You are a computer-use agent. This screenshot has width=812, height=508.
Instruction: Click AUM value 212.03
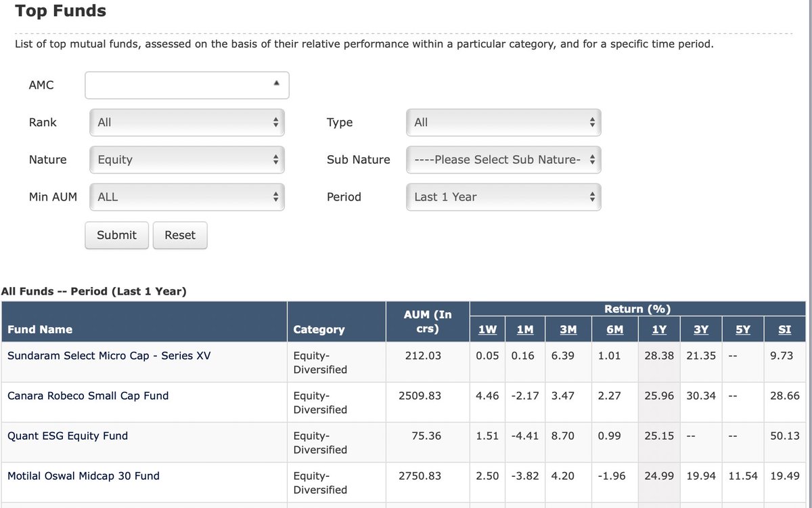pos(423,356)
